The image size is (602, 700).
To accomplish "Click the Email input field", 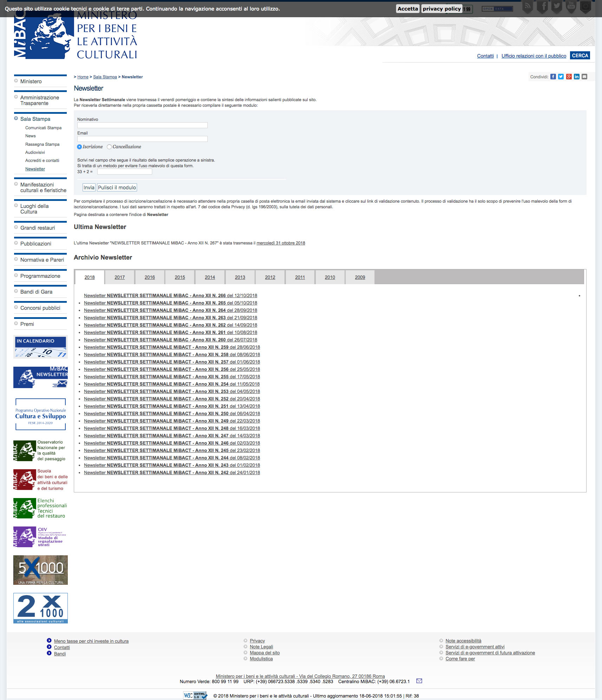I will click(142, 139).
